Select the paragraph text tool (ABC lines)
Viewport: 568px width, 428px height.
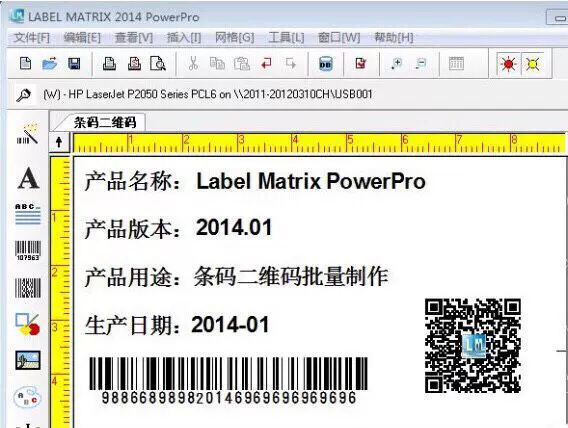(28, 214)
